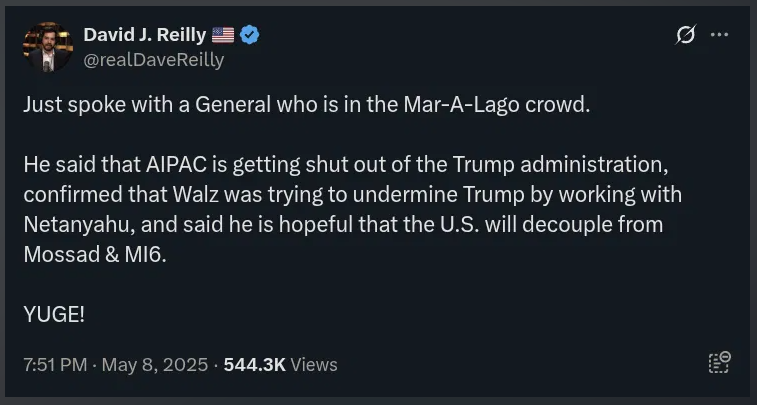Open David J. Reilly's profile avatar
The image size is (757, 405).
[48, 46]
